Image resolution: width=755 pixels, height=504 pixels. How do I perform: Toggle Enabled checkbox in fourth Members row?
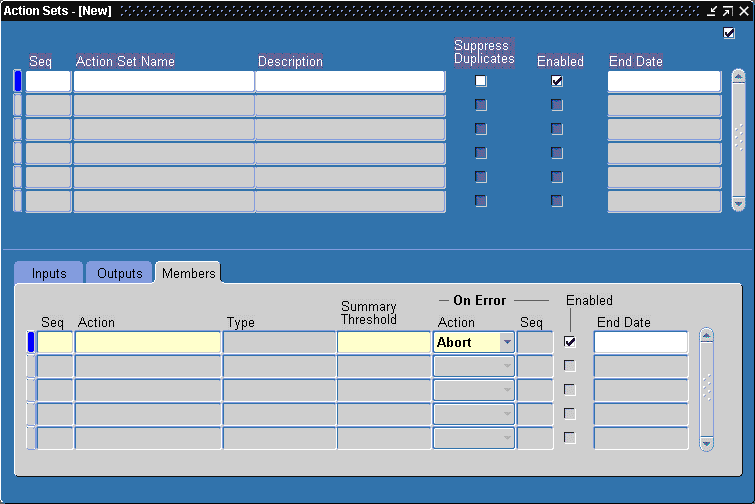point(570,414)
